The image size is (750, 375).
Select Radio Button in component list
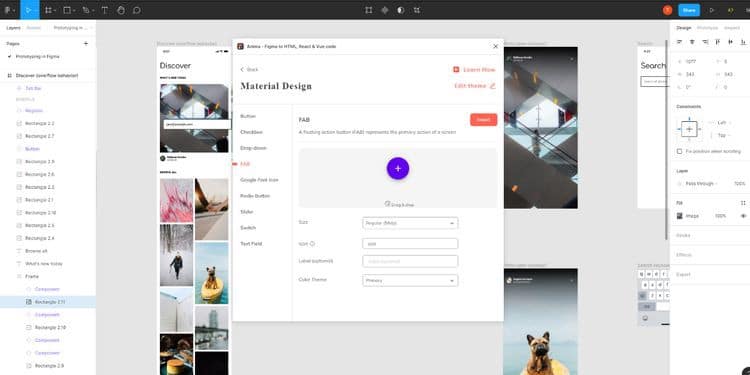(255, 196)
